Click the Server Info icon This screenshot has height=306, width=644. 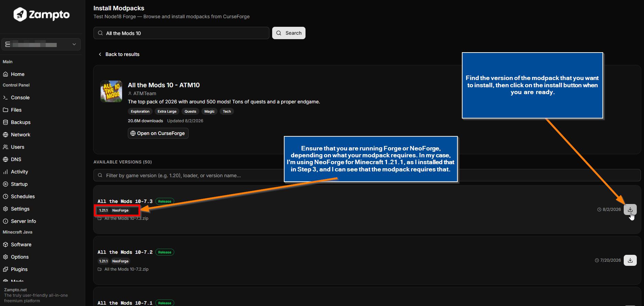[x=5, y=221]
